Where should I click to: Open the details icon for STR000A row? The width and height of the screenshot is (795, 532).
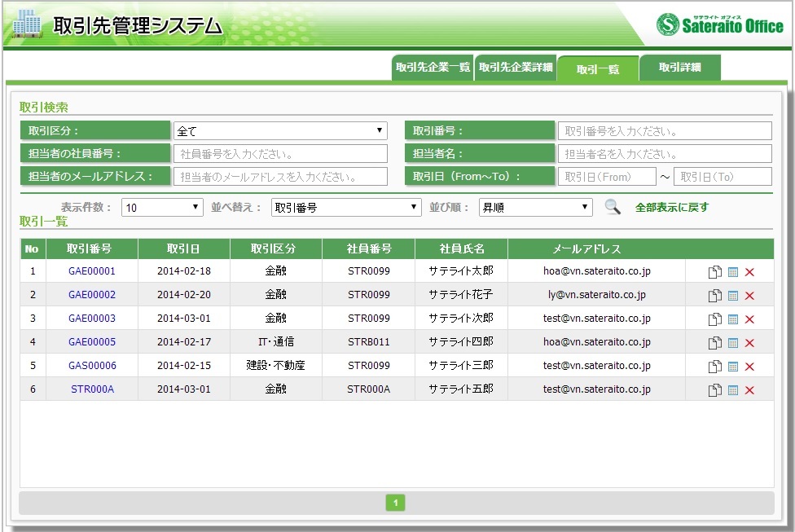[x=732, y=390]
